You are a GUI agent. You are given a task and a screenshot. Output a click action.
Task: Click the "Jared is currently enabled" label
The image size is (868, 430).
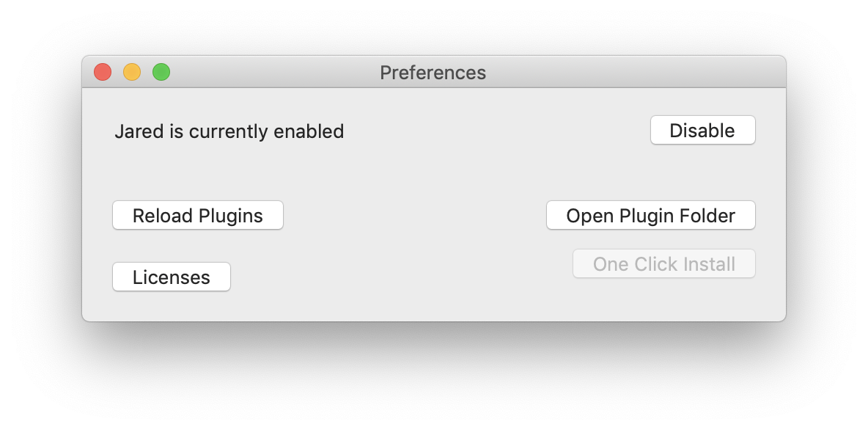229,131
